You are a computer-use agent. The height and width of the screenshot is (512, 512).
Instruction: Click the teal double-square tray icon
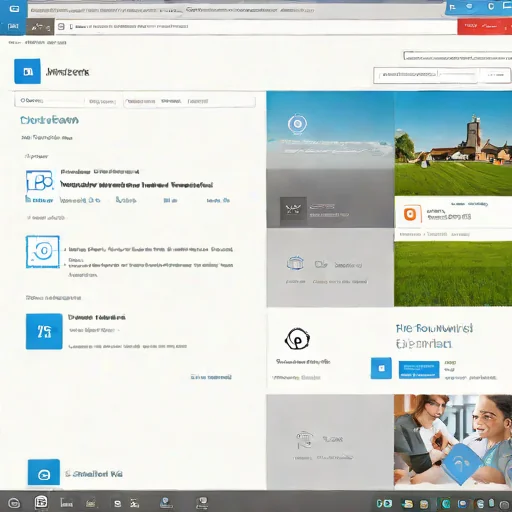pos(384,503)
